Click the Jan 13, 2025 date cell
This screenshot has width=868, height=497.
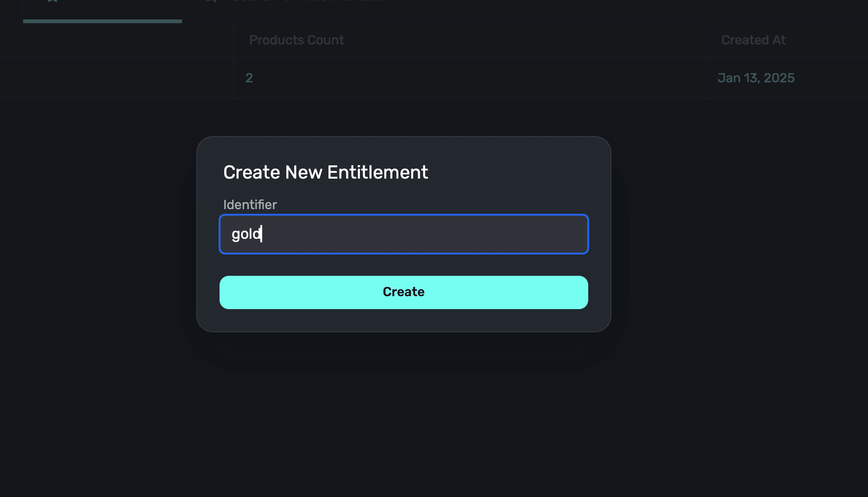coord(756,78)
